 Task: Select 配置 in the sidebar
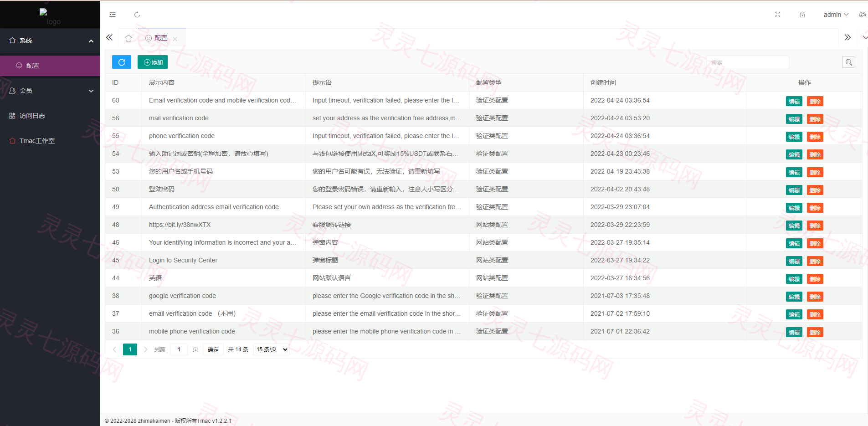point(50,66)
